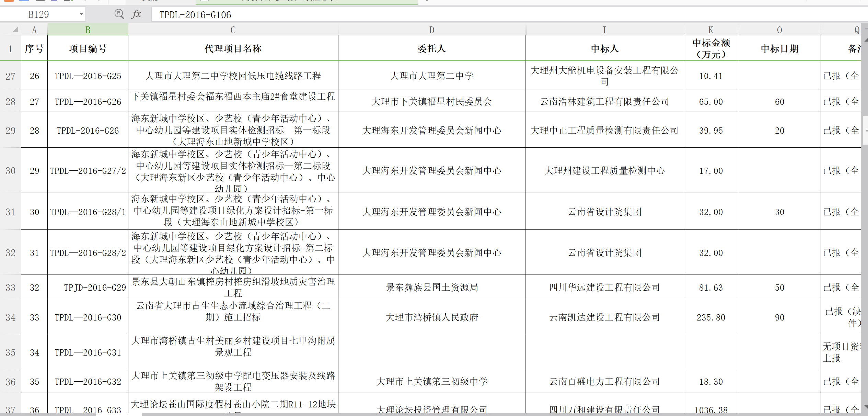Click the fx insert function icon
The height and width of the screenshot is (416, 868).
137,14
